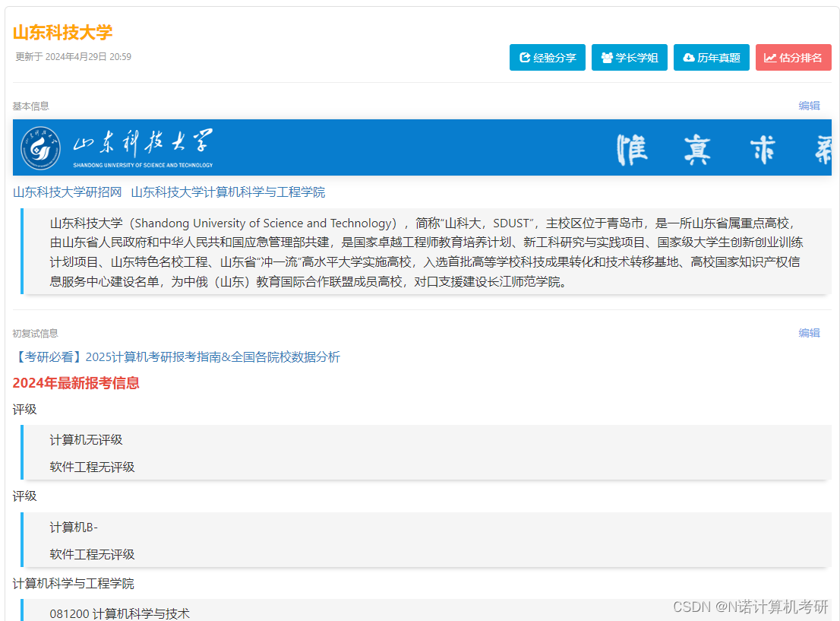Click the line chart icon in 估分排名
The height and width of the screenshot is (621, 840).
click(x=770, y=57)
